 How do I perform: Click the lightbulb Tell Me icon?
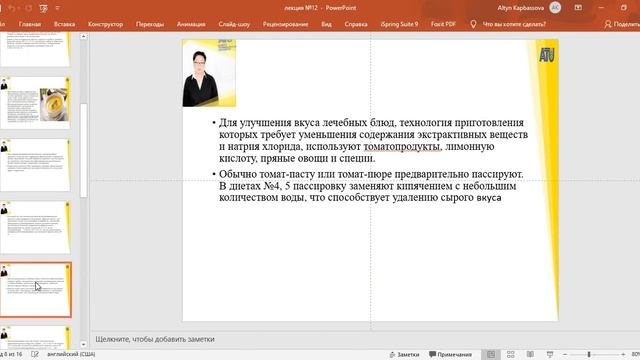point(473,24)
